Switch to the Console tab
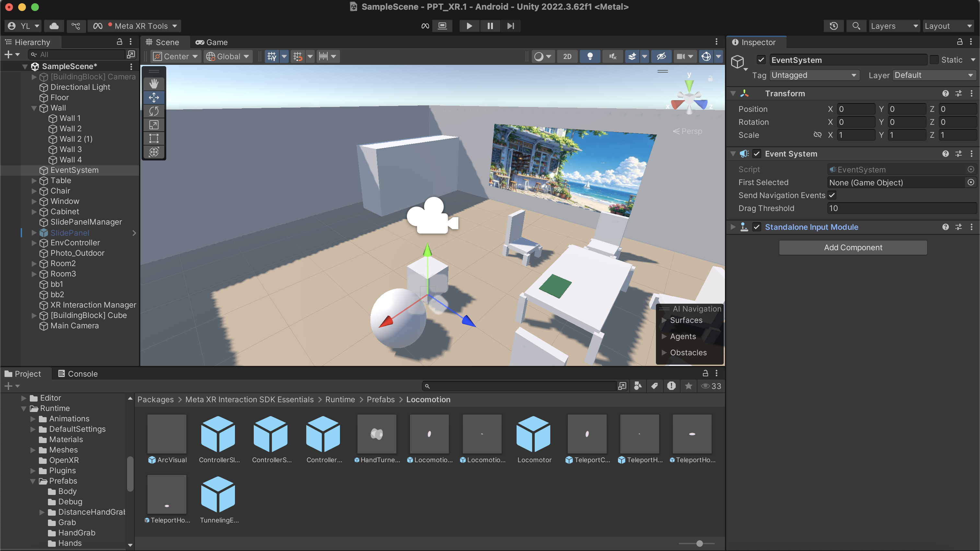This screenshot has height=551, width=980. pos(77,374)
